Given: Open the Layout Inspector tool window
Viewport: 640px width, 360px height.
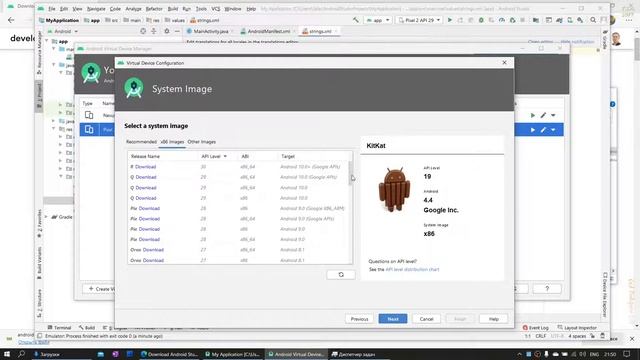Looking at the screenshot, I should click(x=577, y=328).
